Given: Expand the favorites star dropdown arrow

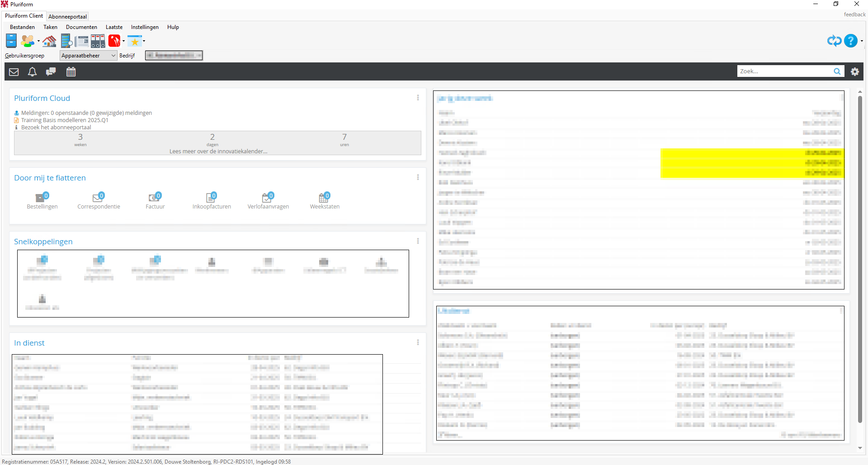Looking at the screenshot, I should click(x=144, y=41).
